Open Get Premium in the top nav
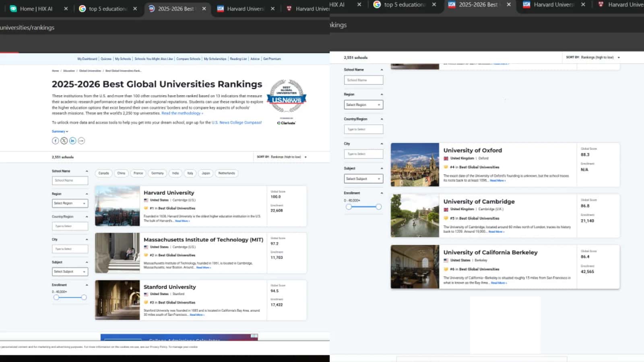The width and height of the screenshot is (644, 362). 272,59
